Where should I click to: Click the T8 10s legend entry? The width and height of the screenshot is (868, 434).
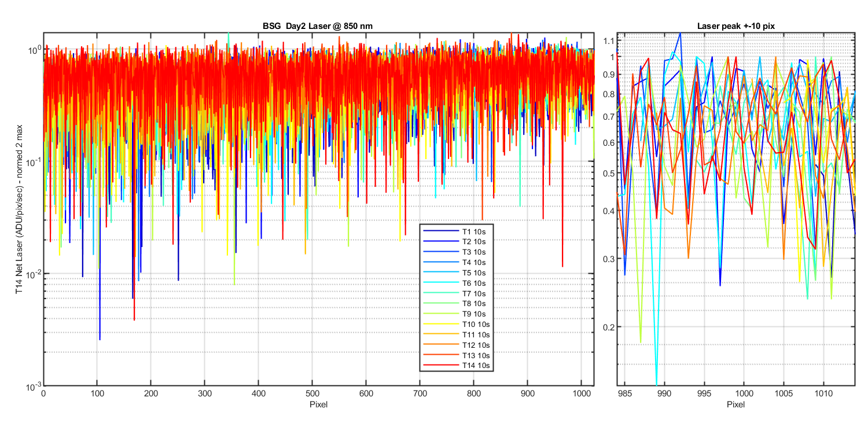click(456, 304)
